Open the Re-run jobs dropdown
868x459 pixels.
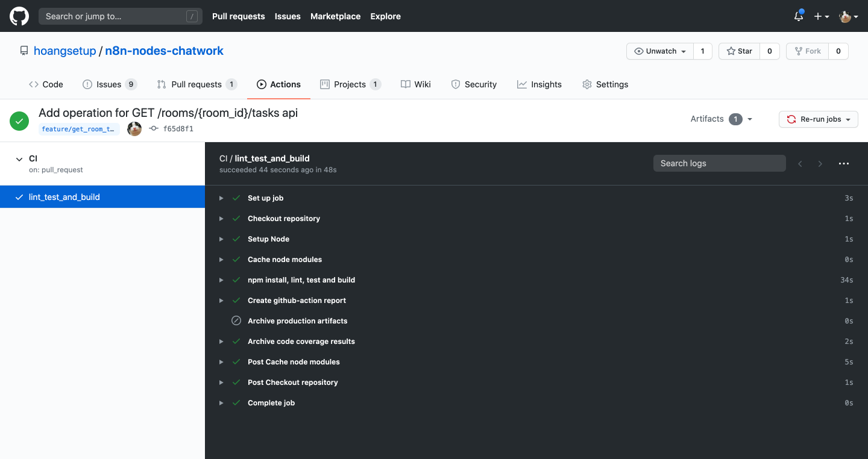pos(818,119)
